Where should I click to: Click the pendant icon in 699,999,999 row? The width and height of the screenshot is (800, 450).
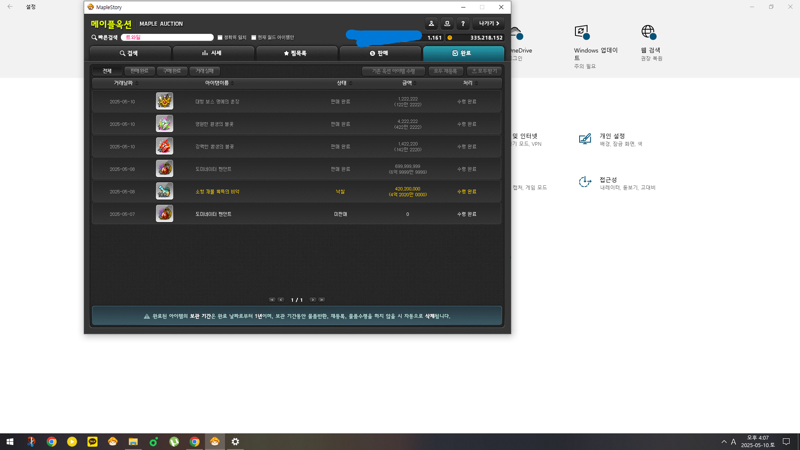pyautogui.click(x=164, y=168)
